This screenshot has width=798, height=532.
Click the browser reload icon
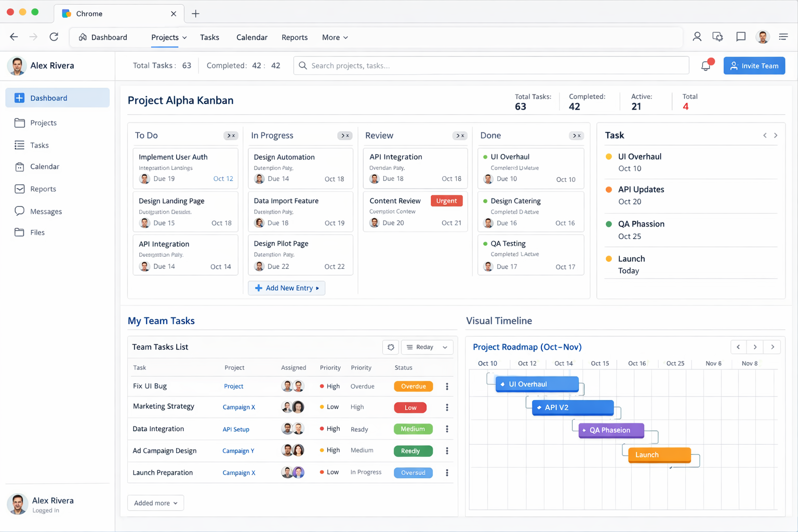[54, 37]
